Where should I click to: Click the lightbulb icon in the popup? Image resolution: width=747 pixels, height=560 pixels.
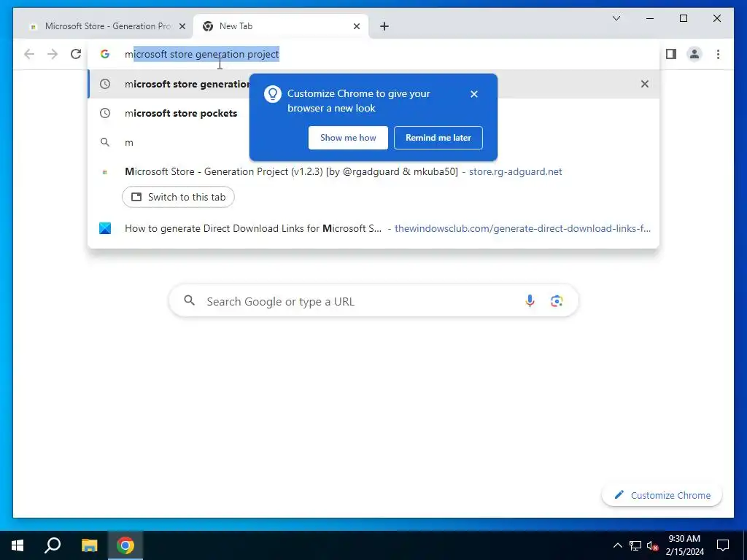click(273, 94)
